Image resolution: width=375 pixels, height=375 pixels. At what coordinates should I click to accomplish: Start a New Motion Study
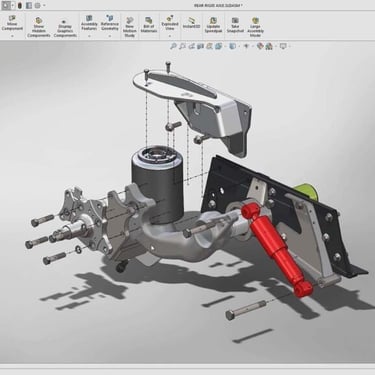(129, 27)
